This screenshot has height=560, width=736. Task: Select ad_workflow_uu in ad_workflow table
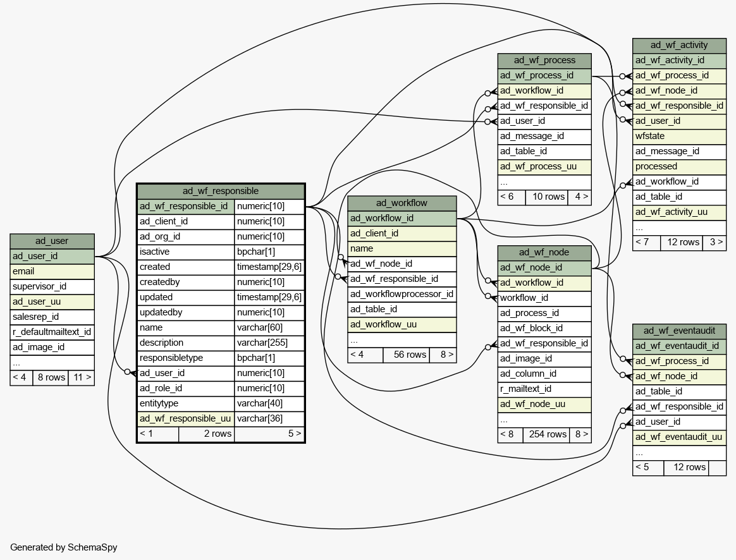coord(402,324)
